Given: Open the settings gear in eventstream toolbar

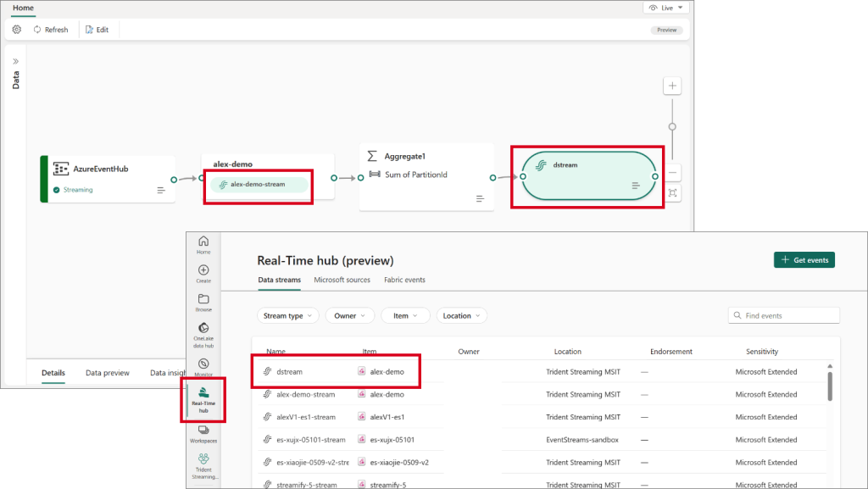Looking at the screenshot, I should [17, 30].
